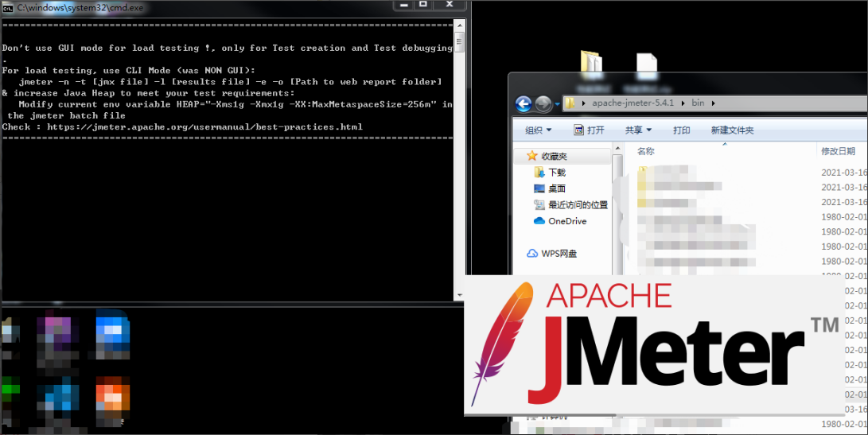Image resolution: width=868 pixels, height=435 pixels.
Task: Maximize the cmd.exe window
Action: pyautogui.click(x=423, y=5)
